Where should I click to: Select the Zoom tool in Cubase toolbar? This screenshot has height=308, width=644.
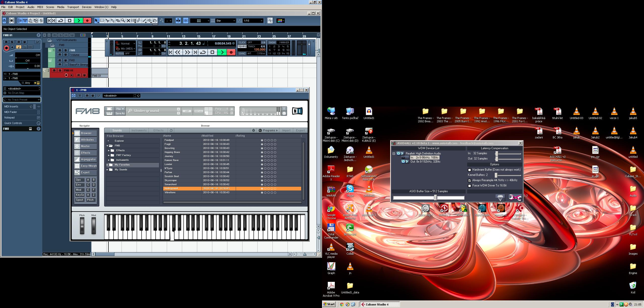pyautogui.click(x=123, y=21)
